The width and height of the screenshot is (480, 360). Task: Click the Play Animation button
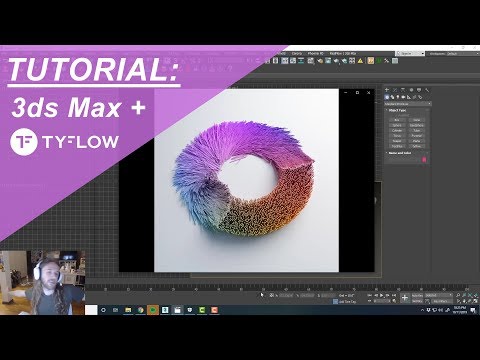click(382, 295)
